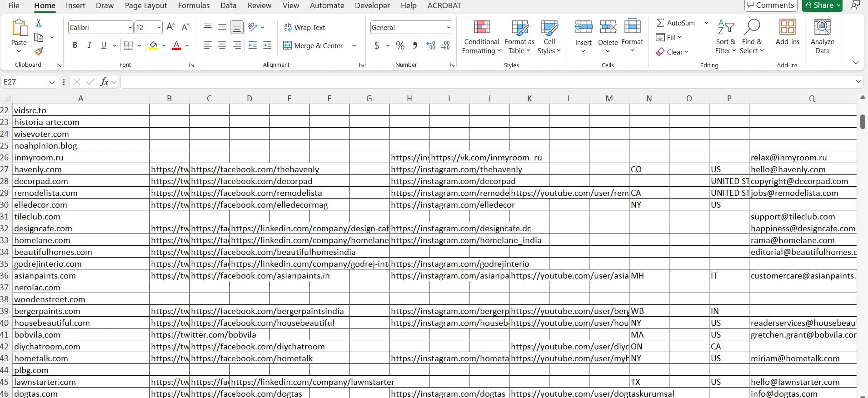868x398 pixels.
Task: Toggle Bottom Align
Action: (x=237, y=27)
